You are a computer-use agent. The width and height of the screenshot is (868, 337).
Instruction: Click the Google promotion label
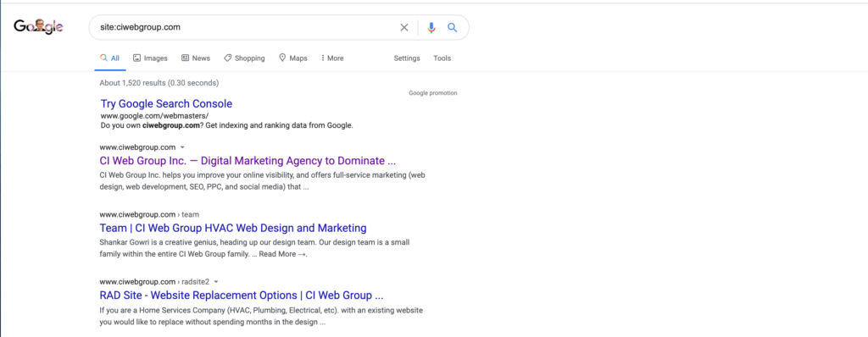(433, 93)
